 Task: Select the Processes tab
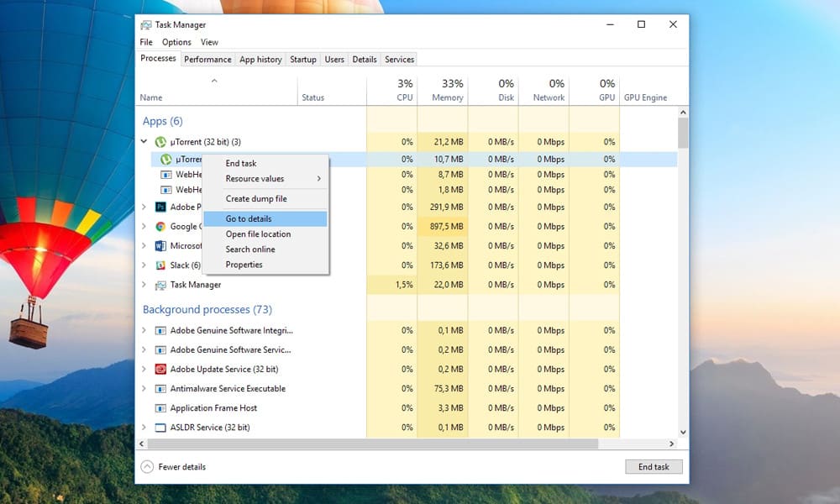(158, 59)
